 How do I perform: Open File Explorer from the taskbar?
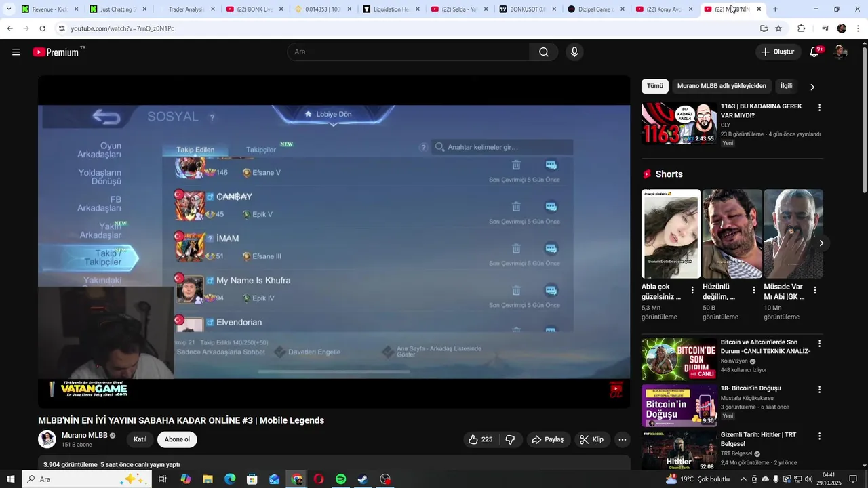pyautogui.click(x=208, y=479)
